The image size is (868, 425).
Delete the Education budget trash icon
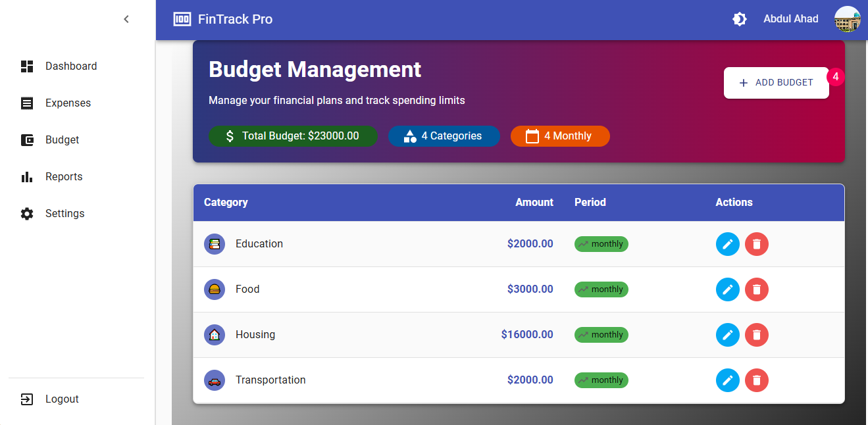756,244
